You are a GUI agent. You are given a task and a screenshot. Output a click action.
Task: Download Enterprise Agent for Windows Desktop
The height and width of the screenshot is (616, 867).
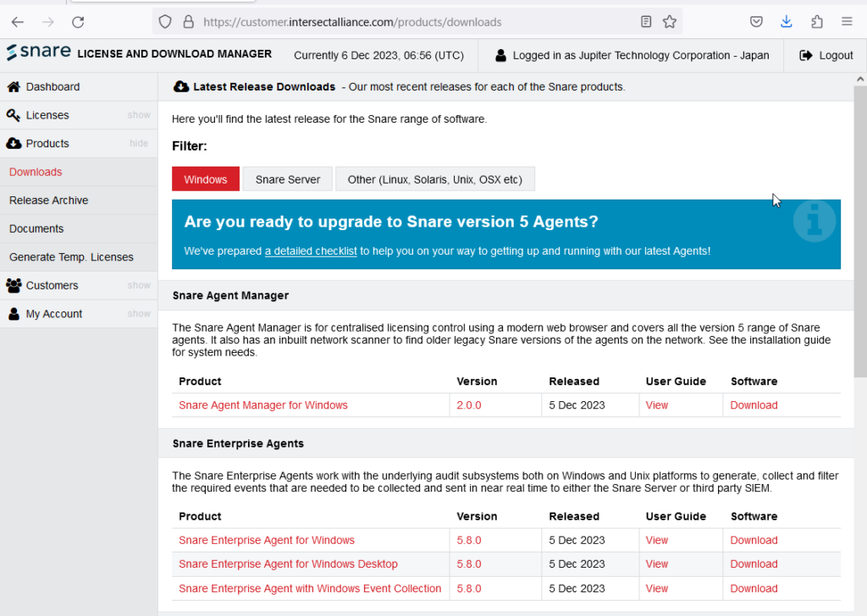(x=754, y=564)
